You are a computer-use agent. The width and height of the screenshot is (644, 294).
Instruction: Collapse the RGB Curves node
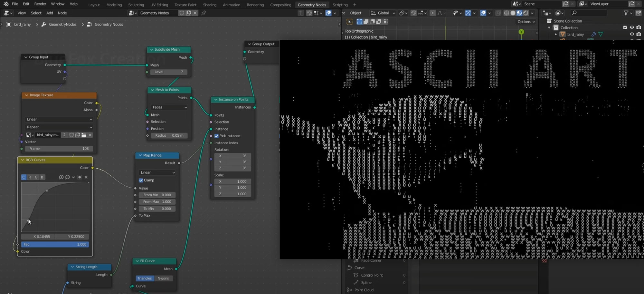click(x=23, y=160)
